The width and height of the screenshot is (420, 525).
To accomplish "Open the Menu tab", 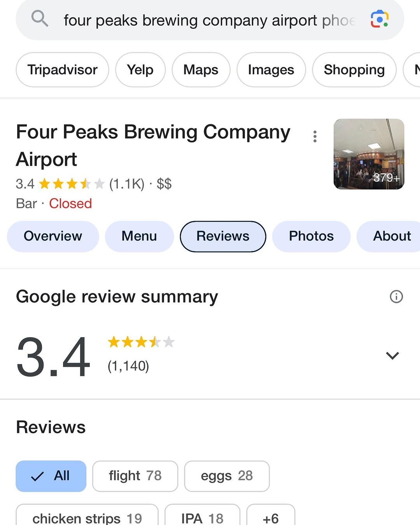I will point(139,236).
